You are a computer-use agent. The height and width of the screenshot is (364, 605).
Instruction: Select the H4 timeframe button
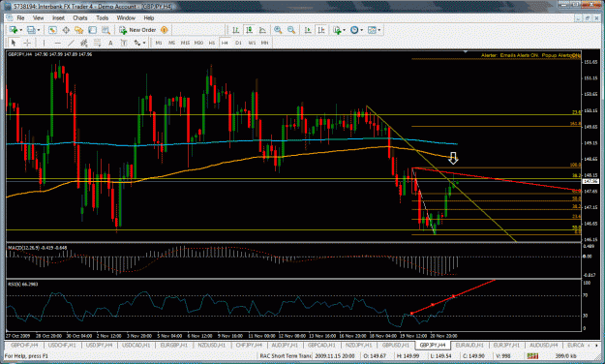pos(225,43)
